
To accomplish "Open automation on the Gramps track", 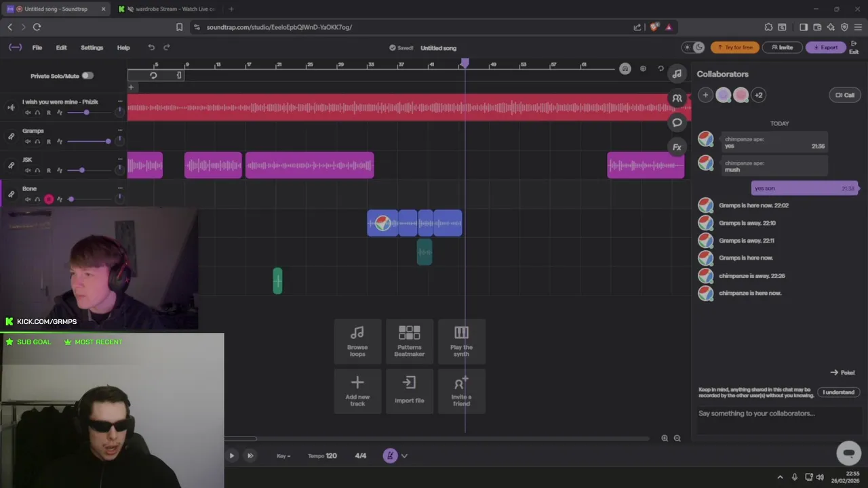I will click(x=60, y=142).
